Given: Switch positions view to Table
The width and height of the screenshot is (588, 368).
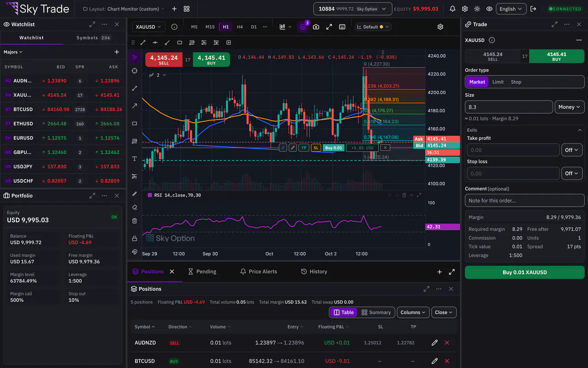Looking at the screenshot, I should (x=344, y=312).
